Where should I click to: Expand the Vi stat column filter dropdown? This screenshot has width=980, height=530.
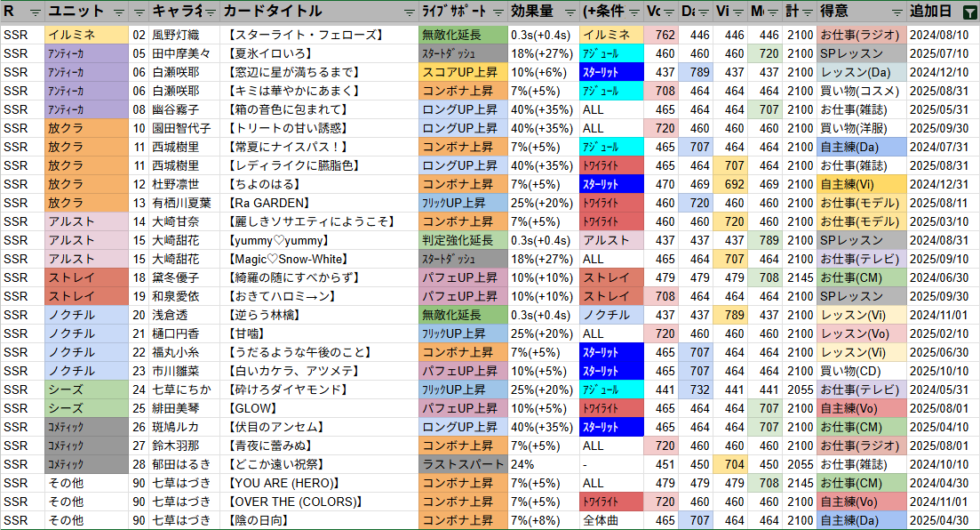click(737, 12)
